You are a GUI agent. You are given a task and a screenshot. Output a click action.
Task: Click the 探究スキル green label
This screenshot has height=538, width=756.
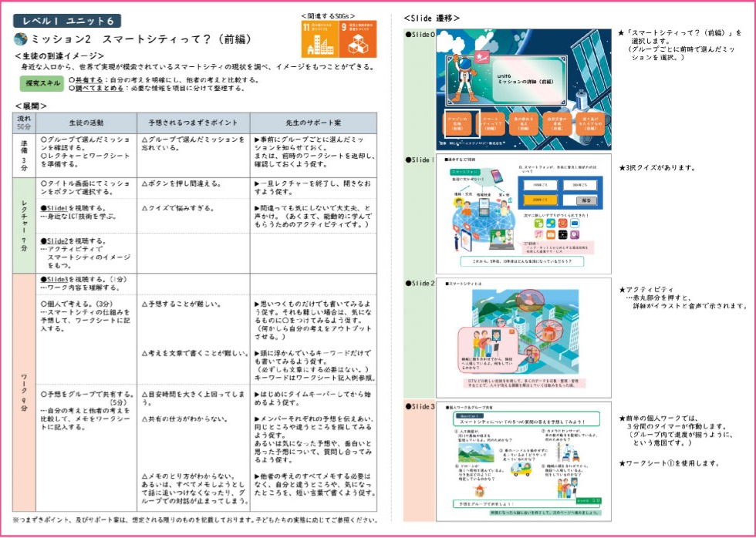41,82
